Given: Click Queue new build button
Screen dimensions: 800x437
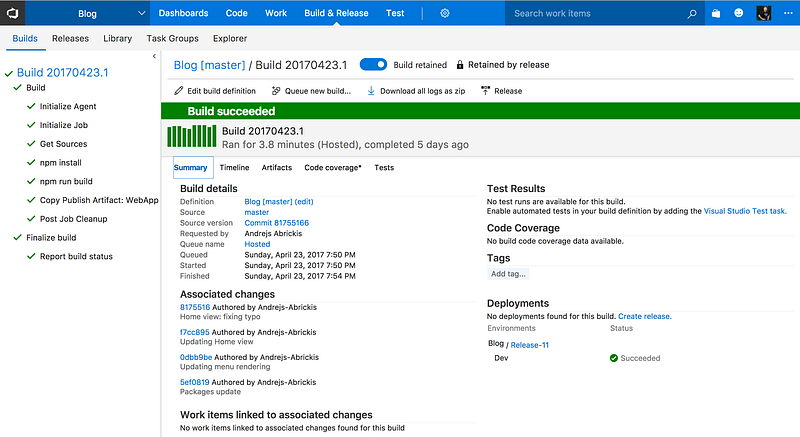Looking at the screenshot, I should tap(311, 91).
